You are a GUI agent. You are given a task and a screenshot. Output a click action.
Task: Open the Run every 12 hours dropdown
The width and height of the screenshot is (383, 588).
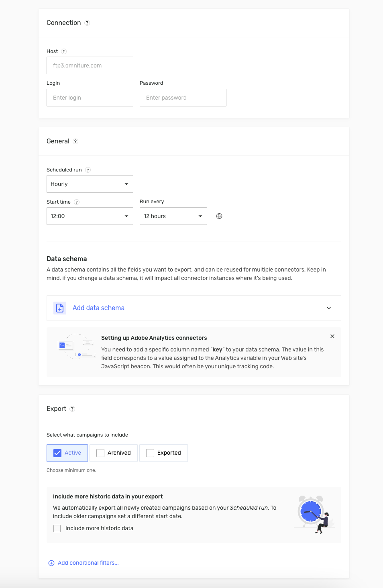pyautogui.click(x=173, y=216)
